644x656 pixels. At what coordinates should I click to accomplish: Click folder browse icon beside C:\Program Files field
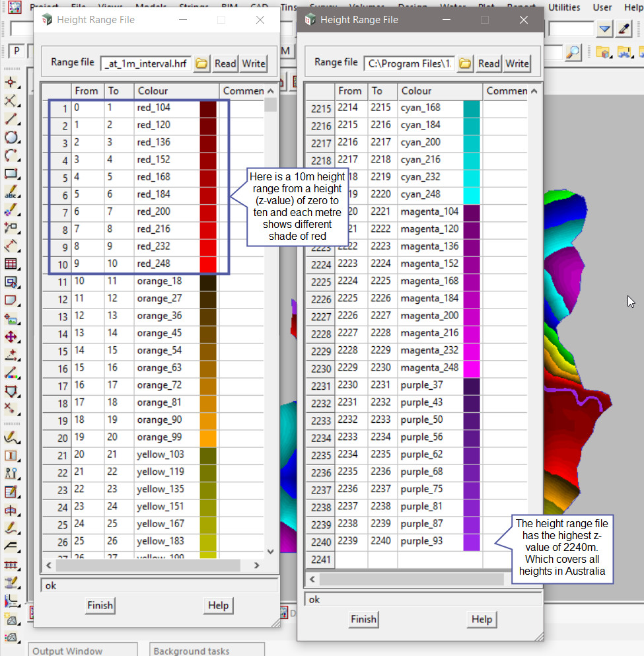pos(465,63)
